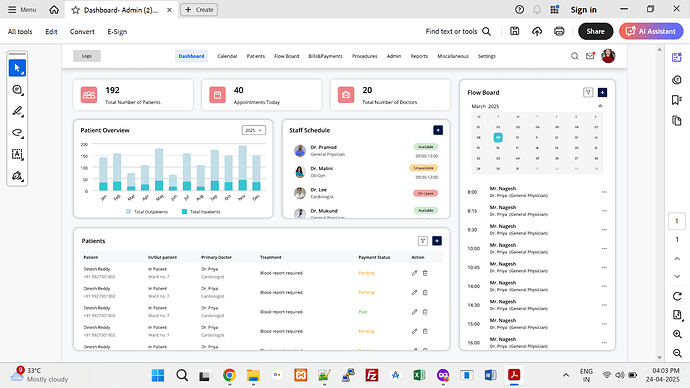Show hidden system tray icons chevron
Viewport: 690px width, 388px height.
click(565, 375)
